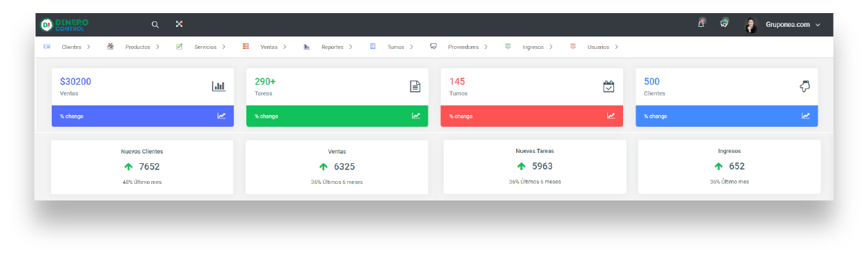
Task: Expand the Ingresos chevron in navigation bar
Action: coord(551,47)
